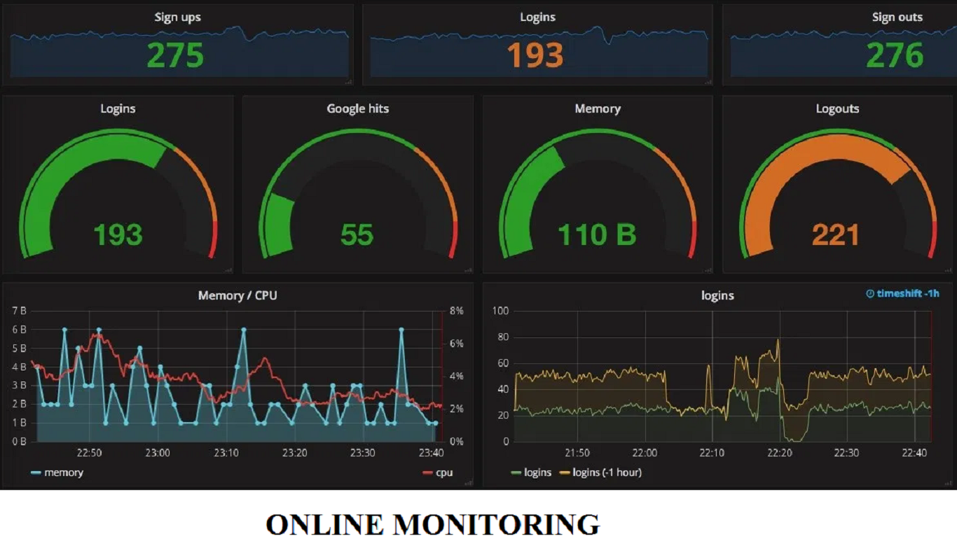Click the Memory gauge panel resize handle
The width and height of the screenshot is (957, 560).
click(708, 269)
